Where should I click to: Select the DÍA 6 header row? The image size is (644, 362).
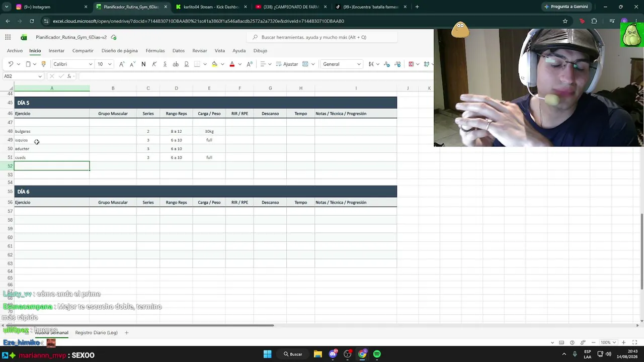click(205, 192)
